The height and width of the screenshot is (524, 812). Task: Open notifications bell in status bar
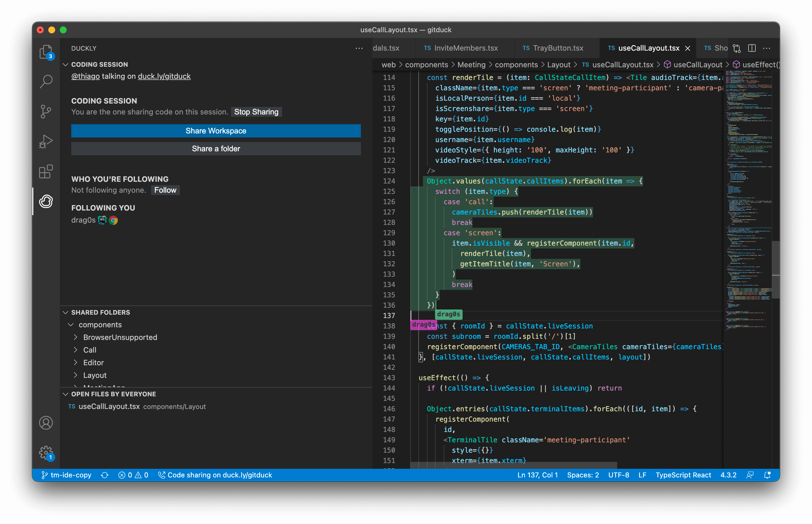[767, 475]
